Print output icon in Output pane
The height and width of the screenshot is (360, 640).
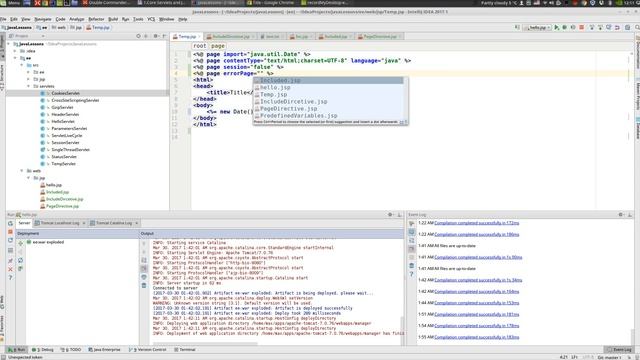click(144, 277)
